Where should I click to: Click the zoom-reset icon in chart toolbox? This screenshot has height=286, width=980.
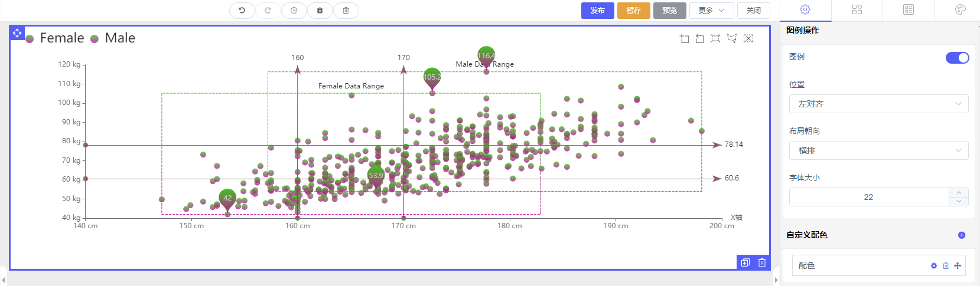699,39
